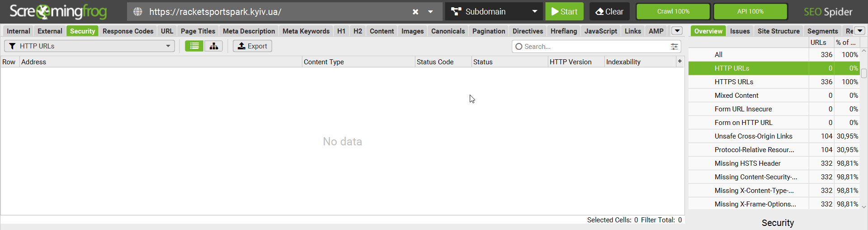Image resolution: width=868 pixels, height=230 pixels.
Task: Click the Screaming Frog logo
Action: pos(58,12)
